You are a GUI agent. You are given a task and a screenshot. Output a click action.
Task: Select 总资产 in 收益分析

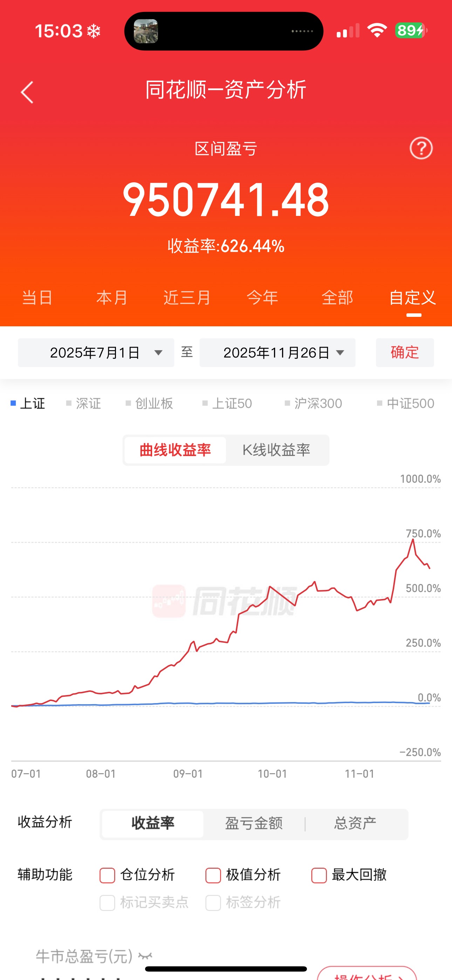pyautogui.click(x=355, y=823)
